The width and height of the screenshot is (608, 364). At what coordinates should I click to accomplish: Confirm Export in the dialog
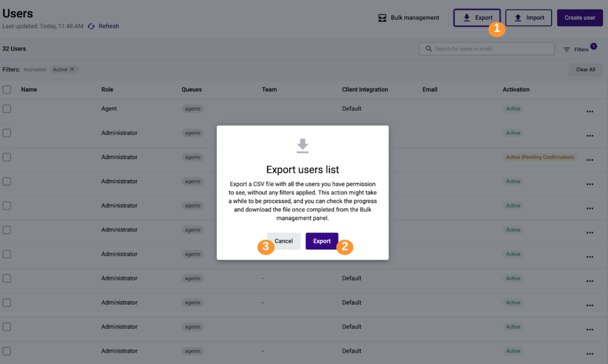coord(322,241)
